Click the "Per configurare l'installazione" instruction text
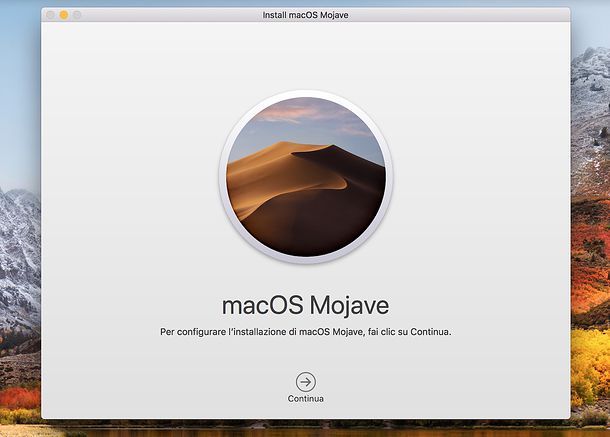Screen dimensions: 610x437 [306, 332]
